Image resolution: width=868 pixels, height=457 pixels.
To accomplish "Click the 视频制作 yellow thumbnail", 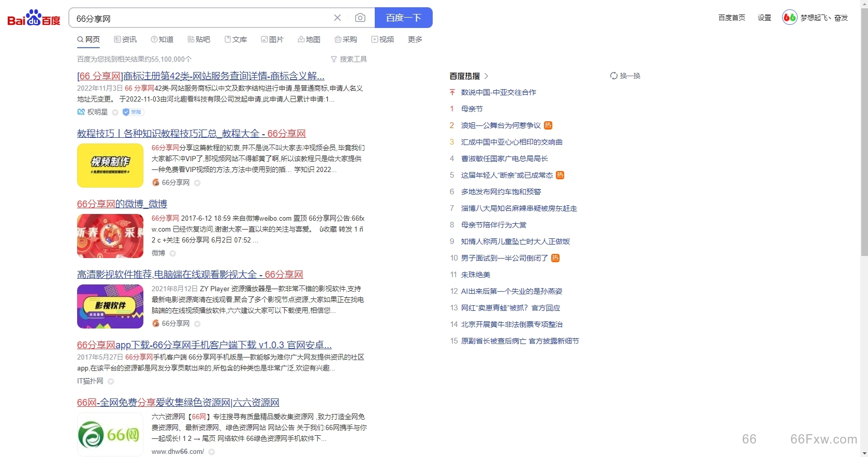I will click(110, 165).
